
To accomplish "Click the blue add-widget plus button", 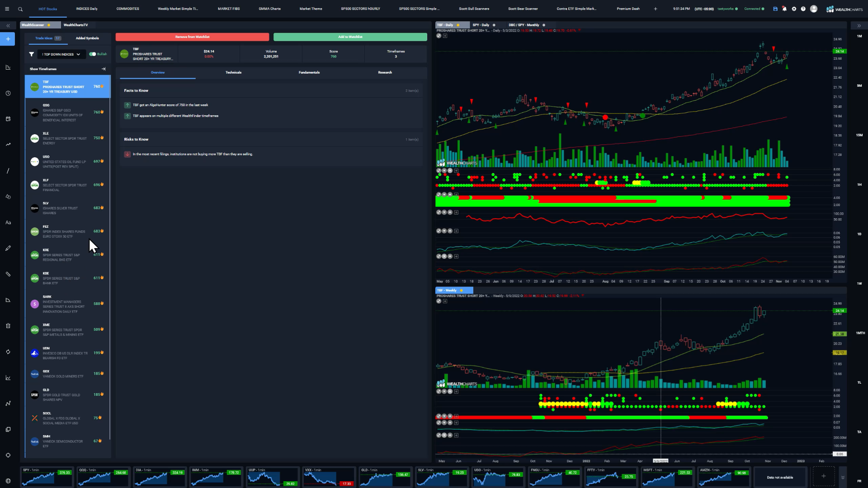I will tap(8, 39).
